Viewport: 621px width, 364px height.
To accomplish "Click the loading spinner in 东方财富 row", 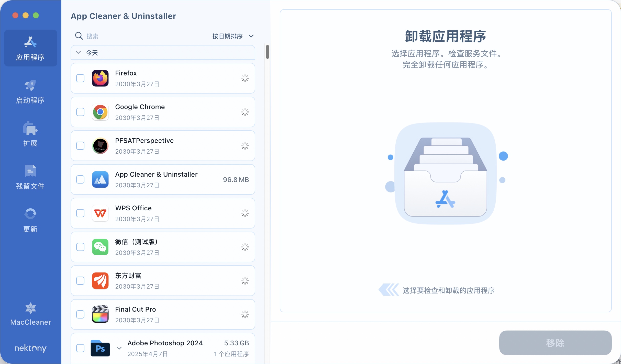I will (245, 281).
